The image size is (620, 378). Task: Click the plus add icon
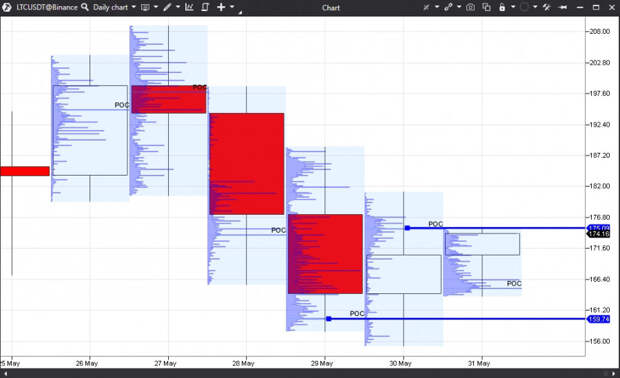[221, 7]
